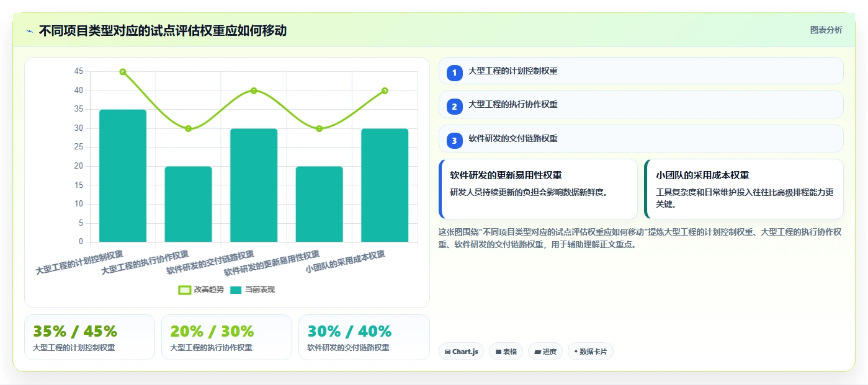Click number badge 2
Image resolution: width=868 pixels, height=385 pixels.
[454, 107]
